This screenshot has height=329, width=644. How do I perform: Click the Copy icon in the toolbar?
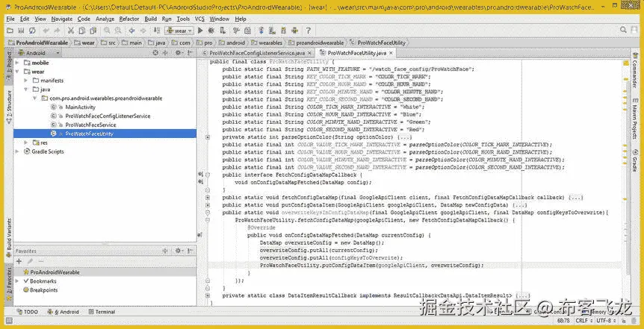82,31
